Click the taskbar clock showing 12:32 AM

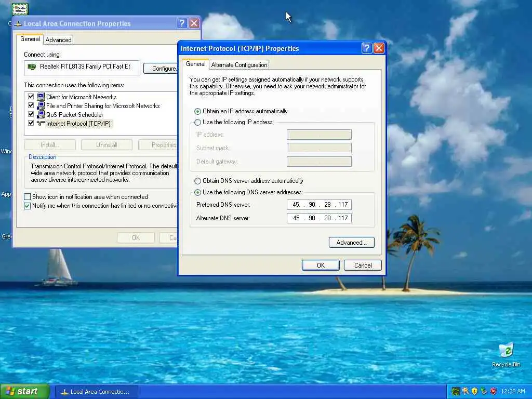(x=513, y=392)
